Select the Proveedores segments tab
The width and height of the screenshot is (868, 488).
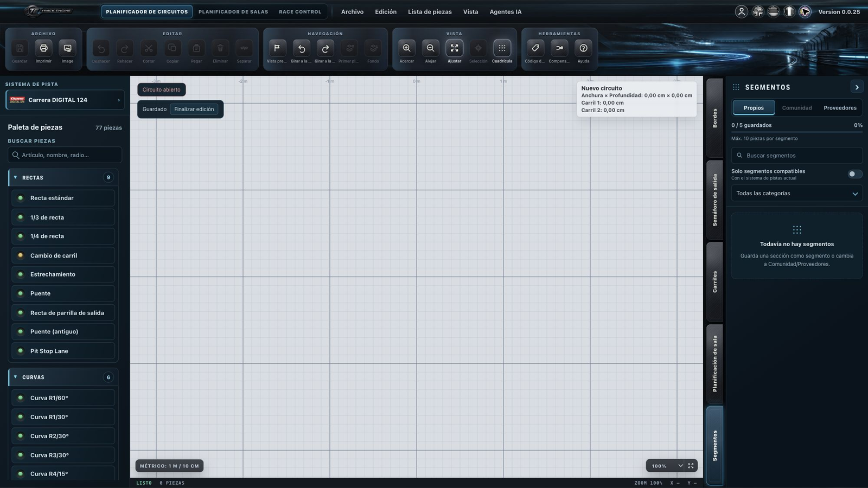(x=840, y=108)
